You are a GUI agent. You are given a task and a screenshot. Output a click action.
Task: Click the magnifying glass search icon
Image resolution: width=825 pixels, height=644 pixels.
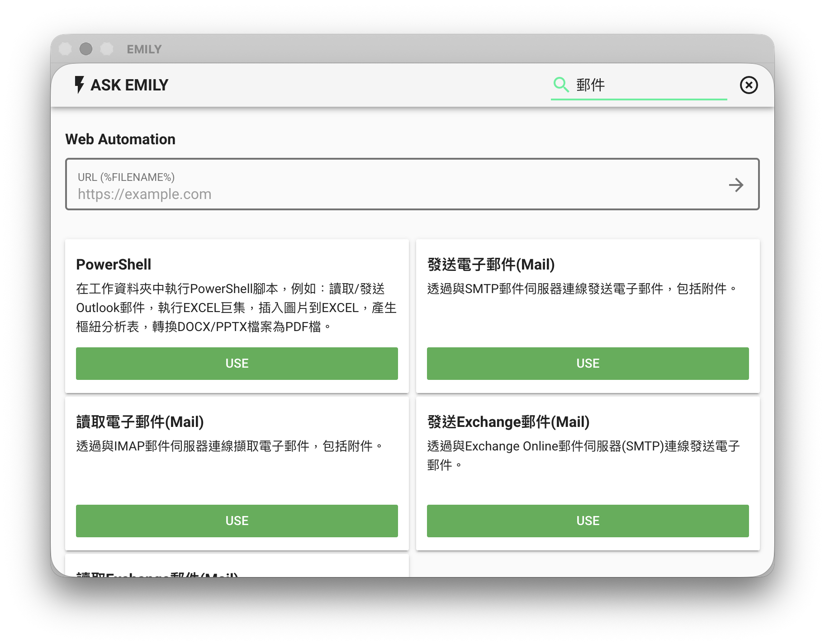click(561, 85)
